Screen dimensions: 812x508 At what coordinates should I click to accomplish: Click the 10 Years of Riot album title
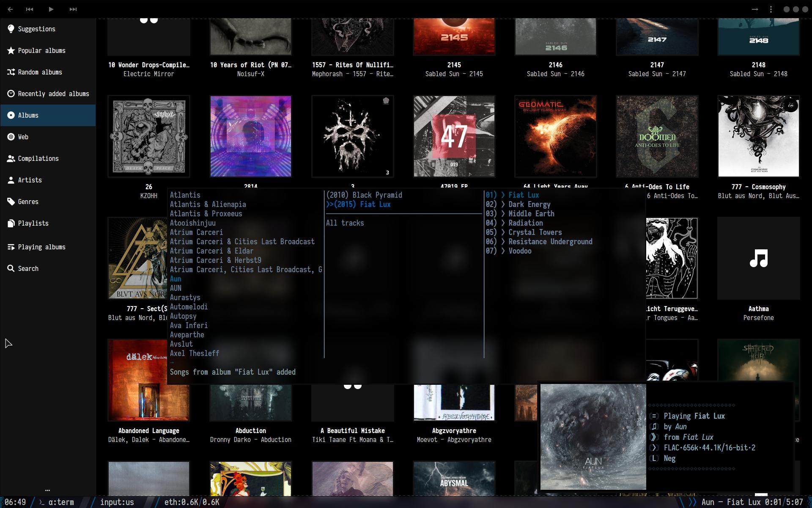tap(251, 65)
